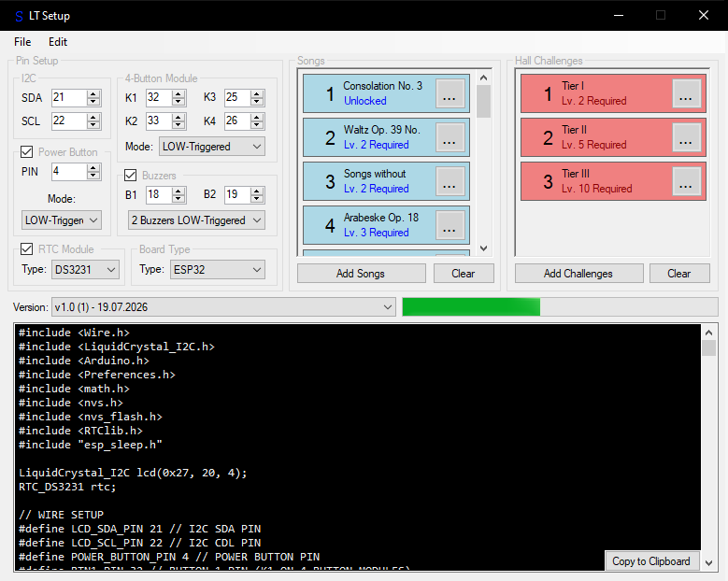Open the Board Type ESP32 dropdown
728x581 pixels.
(x=218, y=270)
